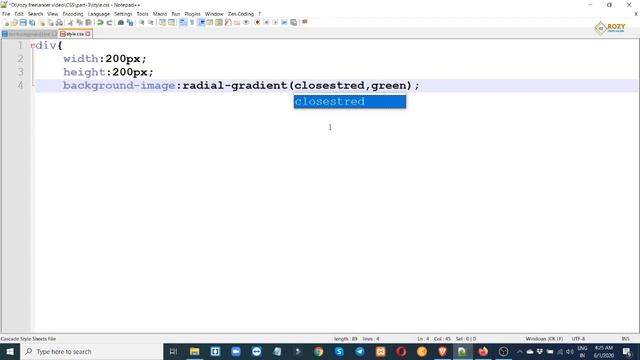Click the Save Recorded Macro icon
Viewport: 640px width, 360px height.
point(293,22)
